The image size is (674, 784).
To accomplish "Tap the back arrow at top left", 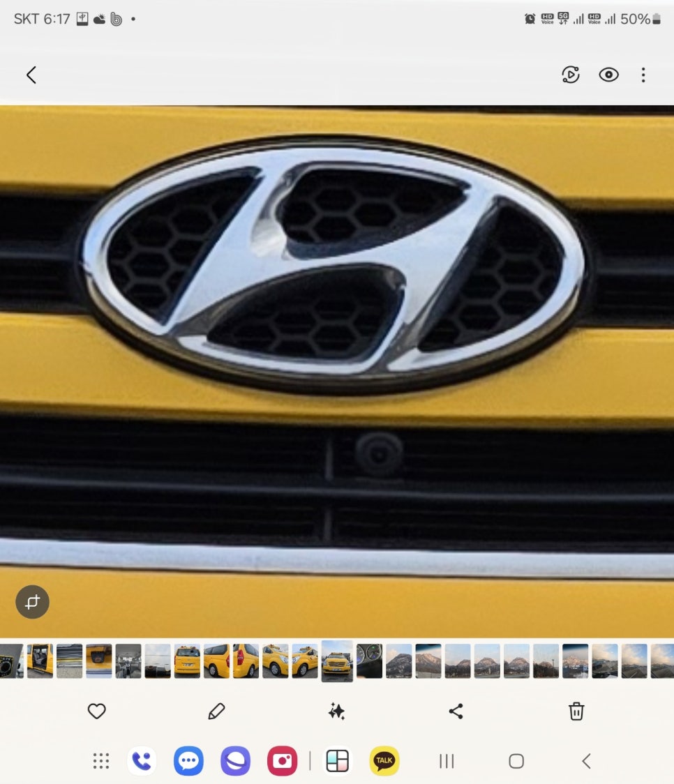I will [31, 75].
